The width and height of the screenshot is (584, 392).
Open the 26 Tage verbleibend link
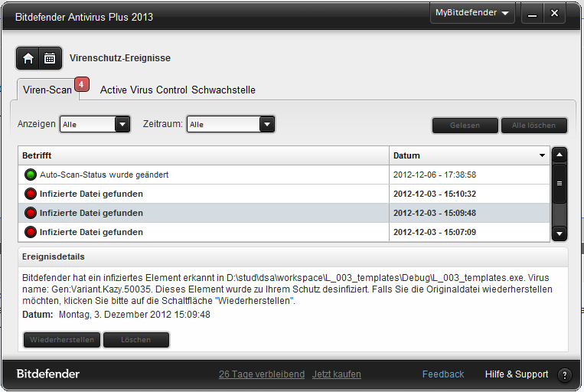[x=262, y=374]
